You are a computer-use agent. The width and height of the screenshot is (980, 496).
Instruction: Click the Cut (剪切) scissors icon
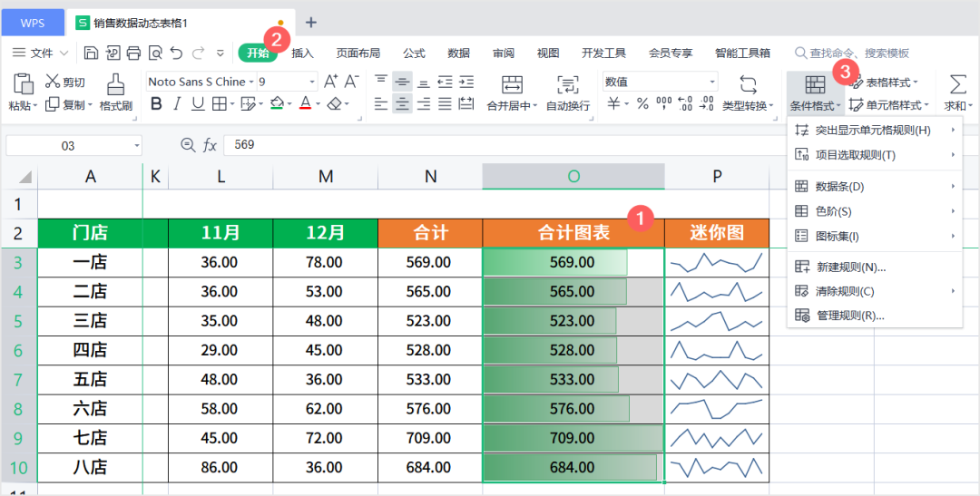tap(54, 82)
